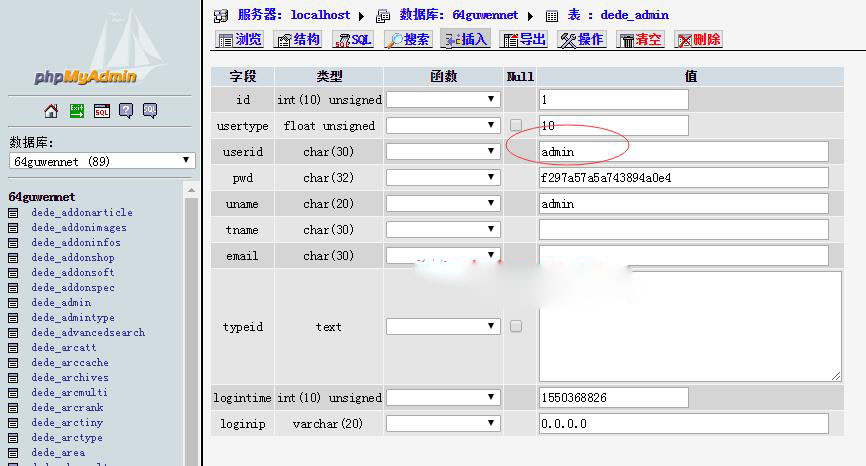Click the typeid text area

tap(690, 326)
